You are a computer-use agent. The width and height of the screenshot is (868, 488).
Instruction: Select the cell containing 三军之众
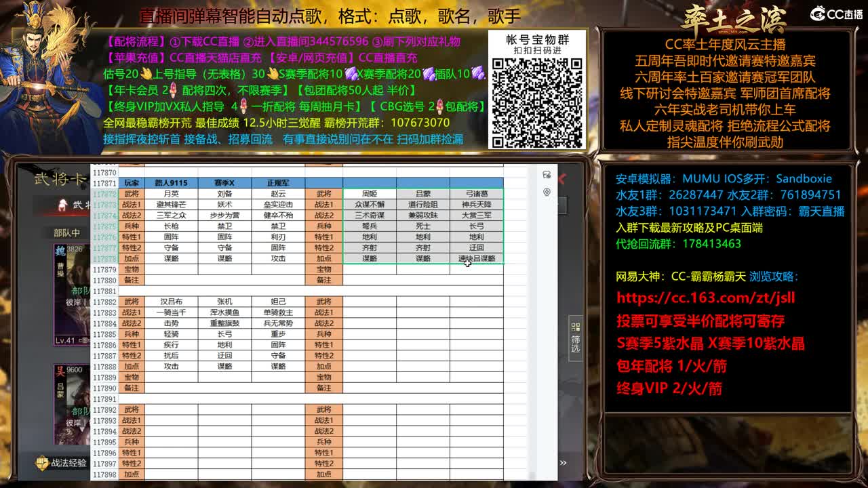coord(171,216)
